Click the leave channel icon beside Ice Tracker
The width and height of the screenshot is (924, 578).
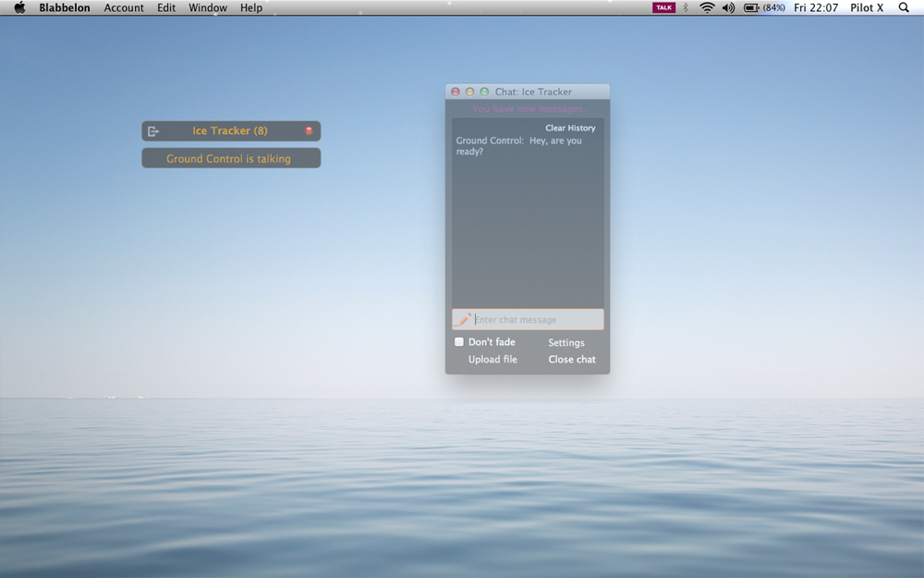[153, 131]
